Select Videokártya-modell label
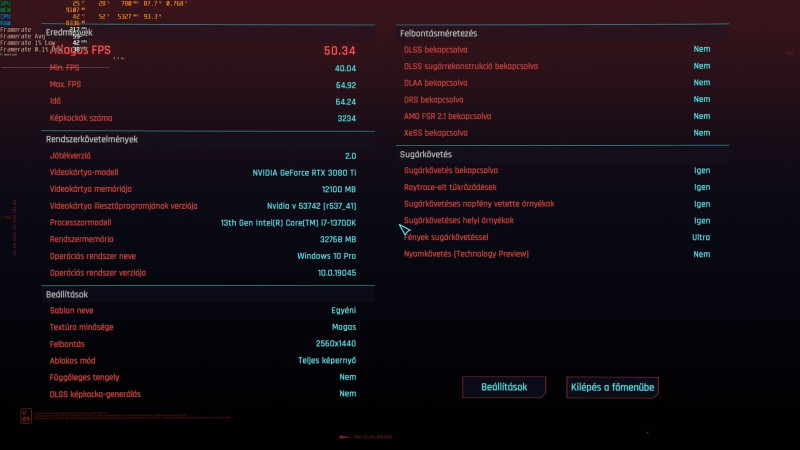Image resolution: width=800 pixels, height=450 pixels. (x=84, y=172)
